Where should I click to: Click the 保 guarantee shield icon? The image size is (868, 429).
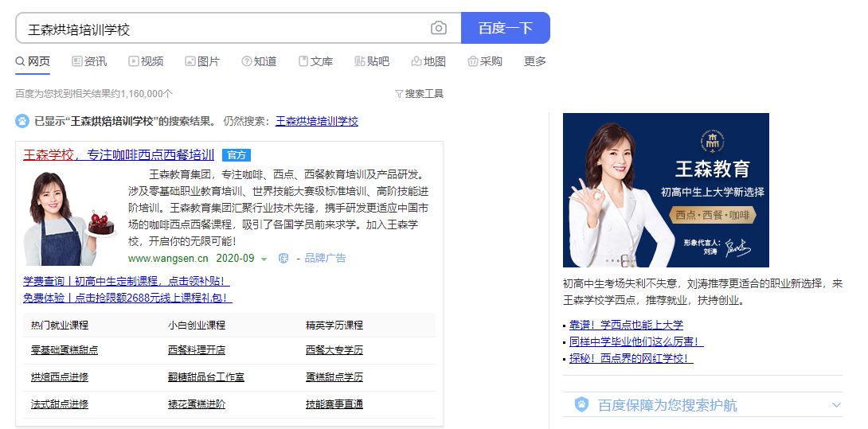pyautogui.click(x=283, y=258)
